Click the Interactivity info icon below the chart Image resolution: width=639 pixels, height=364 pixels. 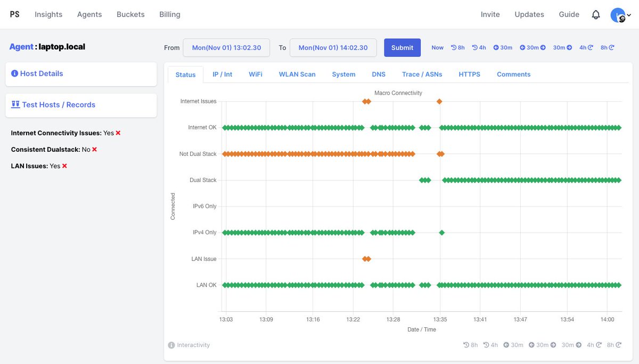pos(171,345)
